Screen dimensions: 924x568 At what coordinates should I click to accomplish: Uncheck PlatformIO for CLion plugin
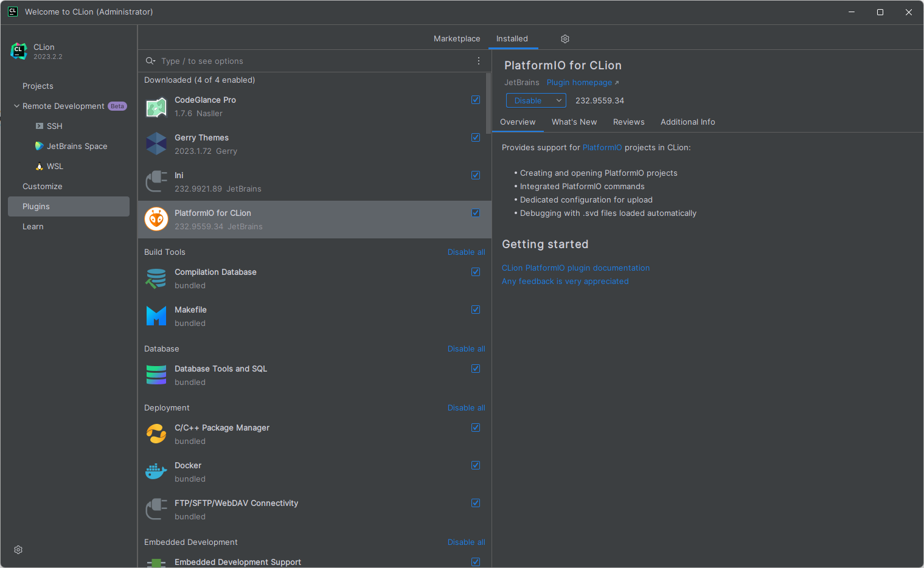[476, 213]
